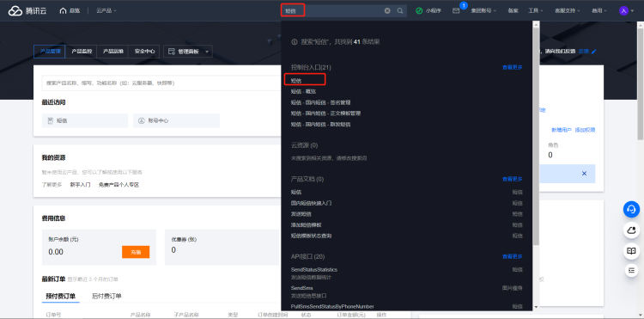The image size is (644, 319).
Task: Select the 产品管理 tab
Action: point(49,52)
